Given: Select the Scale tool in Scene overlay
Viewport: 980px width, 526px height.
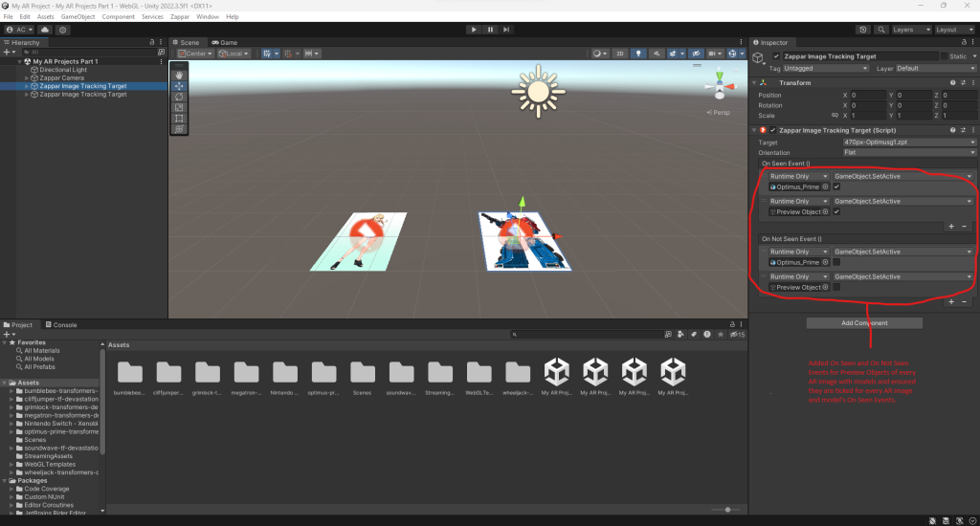Looking at the screenshot, I should coord(179,107).
